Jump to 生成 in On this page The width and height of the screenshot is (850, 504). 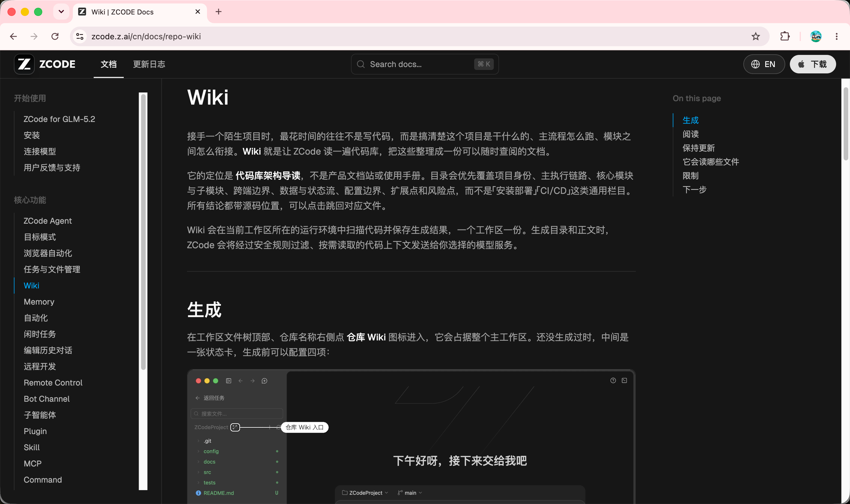click(691, 120)
